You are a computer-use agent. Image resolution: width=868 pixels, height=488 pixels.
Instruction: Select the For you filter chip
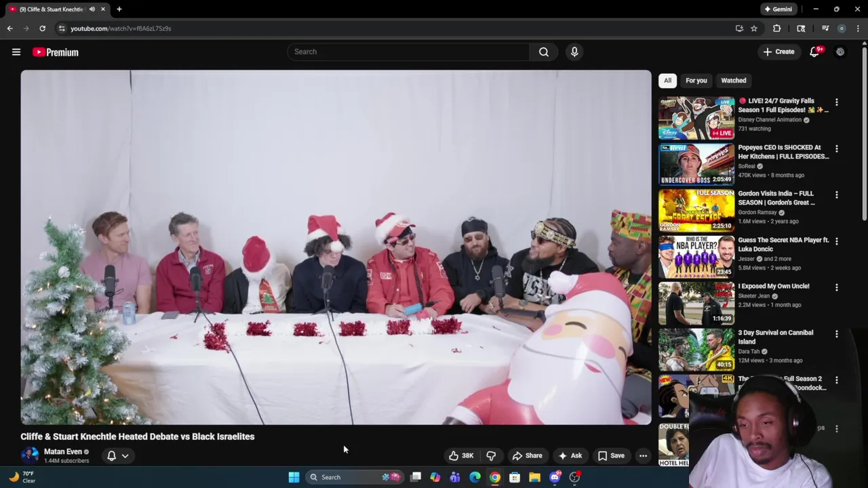pos(696,81)
